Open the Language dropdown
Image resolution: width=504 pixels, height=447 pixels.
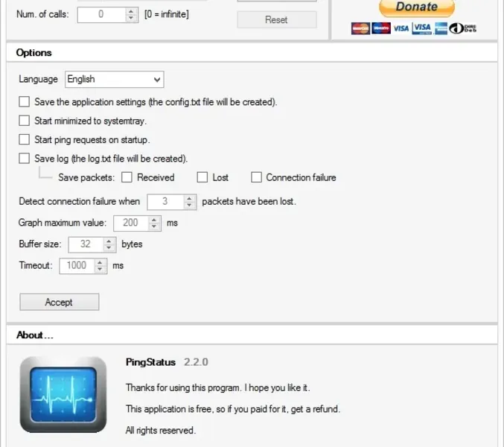[115, 80]
